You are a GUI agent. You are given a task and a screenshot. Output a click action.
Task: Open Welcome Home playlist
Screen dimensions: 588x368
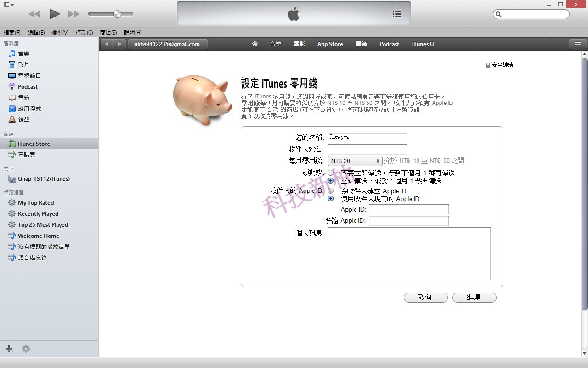point(49,236)
